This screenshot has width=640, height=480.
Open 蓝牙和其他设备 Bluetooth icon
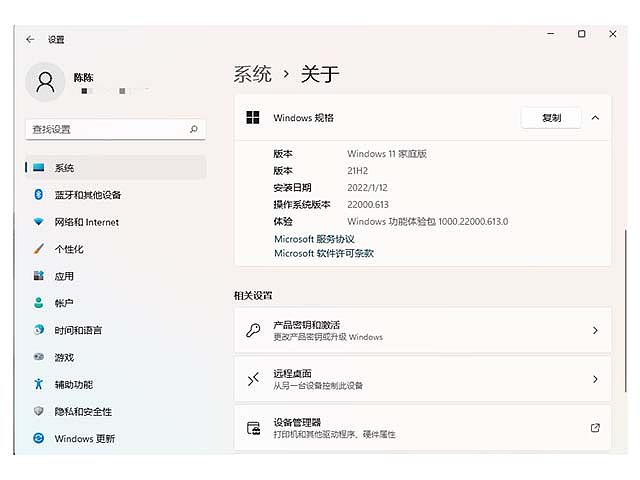tap(39, 195)
